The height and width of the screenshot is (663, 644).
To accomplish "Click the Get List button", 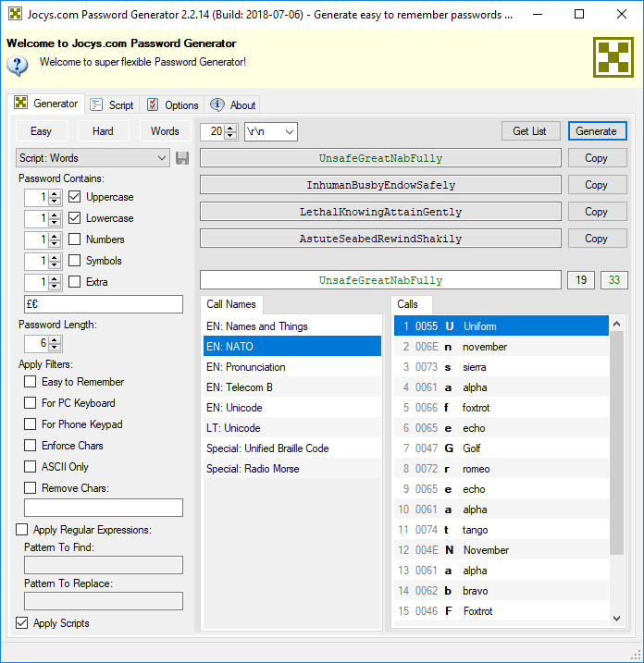I will coord(530,131).
